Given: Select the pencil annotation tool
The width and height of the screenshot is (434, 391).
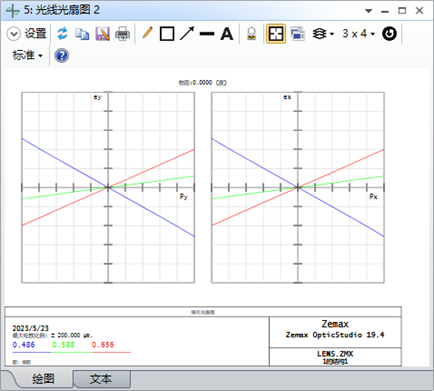Looking at the screenshot, I should coord(147,33).
